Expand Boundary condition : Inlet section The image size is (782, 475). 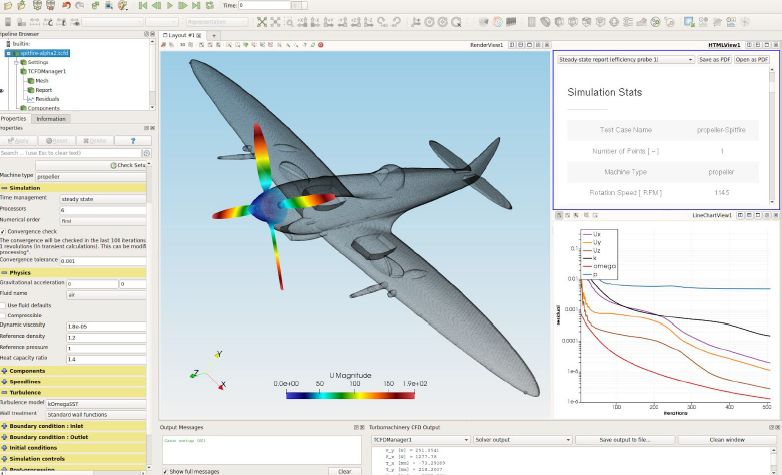(73, 426)
